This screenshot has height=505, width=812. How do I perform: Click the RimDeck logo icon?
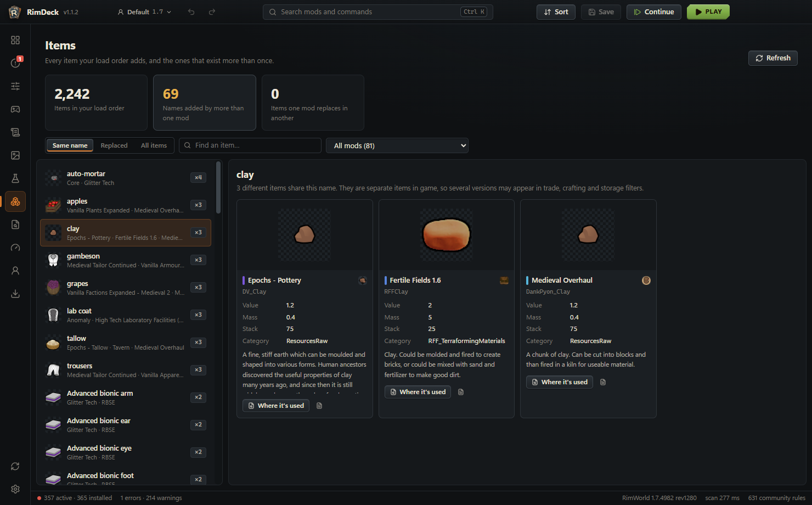[15, 12]
